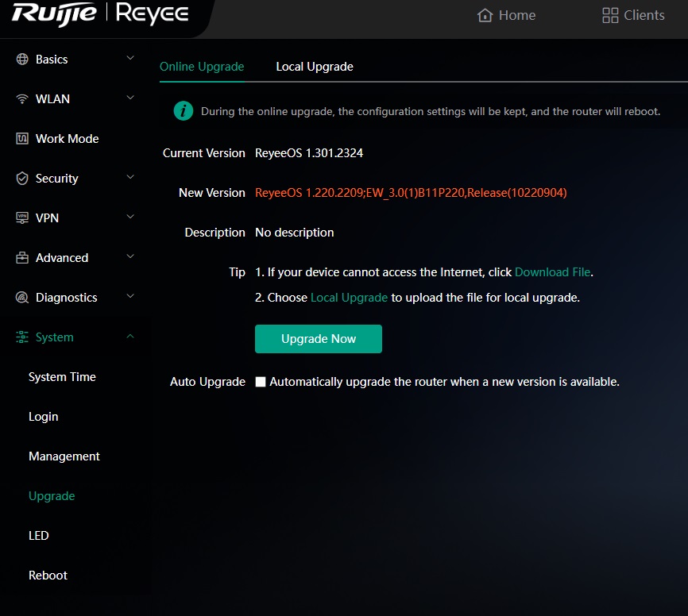
Task: Expand the Diagnostics menu chevron
Action: click(x=130, y=296)
